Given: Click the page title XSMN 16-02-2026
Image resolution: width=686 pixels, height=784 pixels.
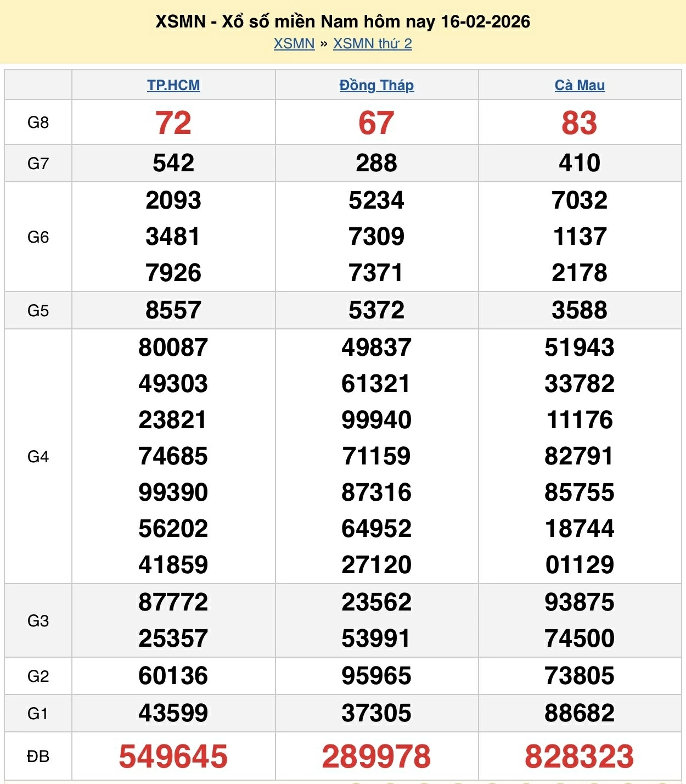Looking at the screenshot, I should [342, 21].
